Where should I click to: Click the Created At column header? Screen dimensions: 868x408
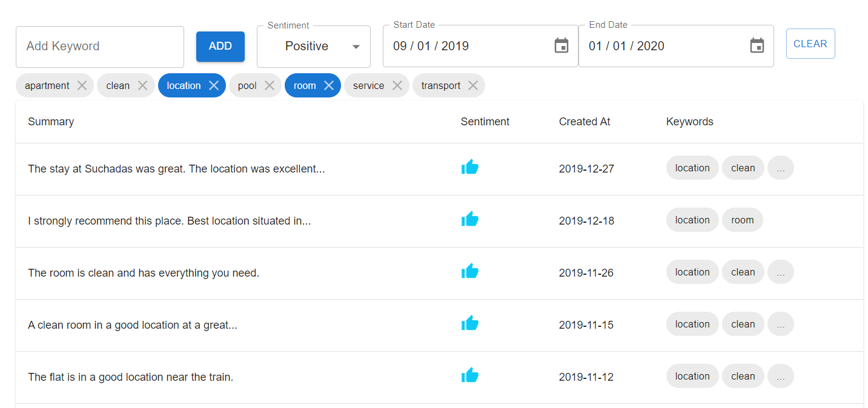[x=585, y=122]
